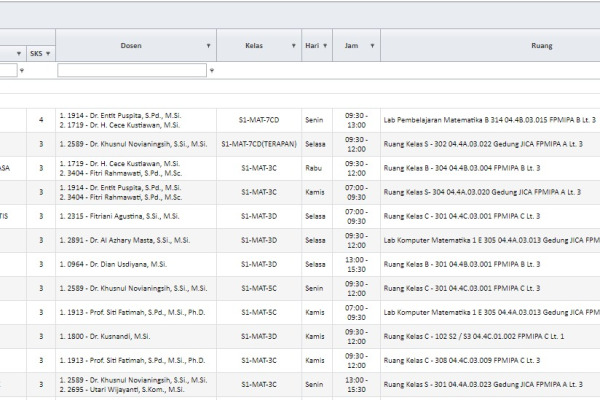Sort by the SKS column header
The width and height of the screenshot is (600, 400).
point(36,54)
